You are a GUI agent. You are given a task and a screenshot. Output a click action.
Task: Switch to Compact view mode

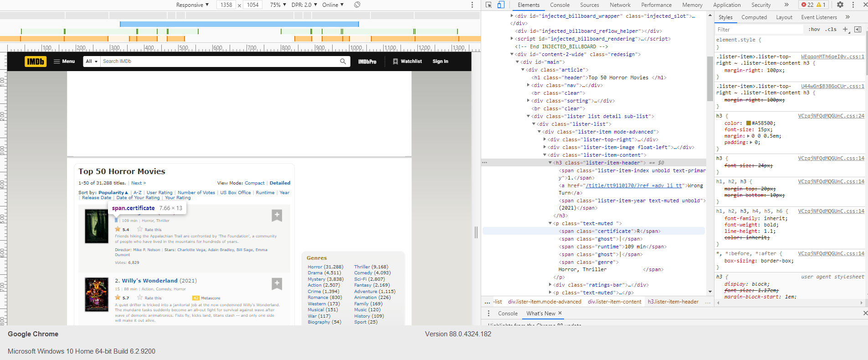pos(255,183)
